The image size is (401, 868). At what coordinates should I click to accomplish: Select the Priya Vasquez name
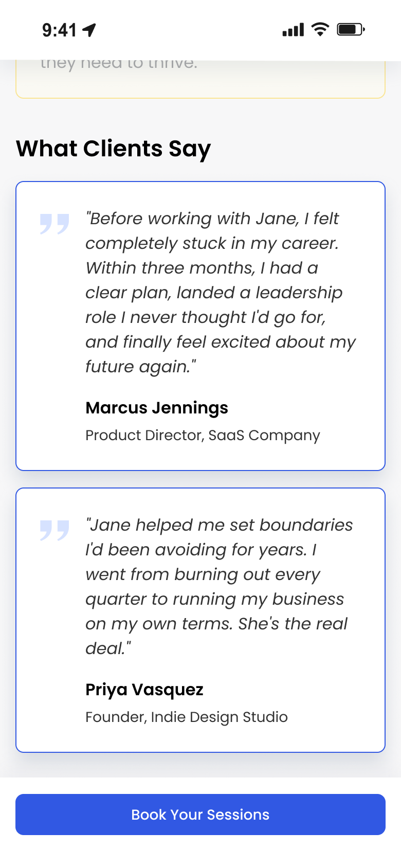point(144,690)
